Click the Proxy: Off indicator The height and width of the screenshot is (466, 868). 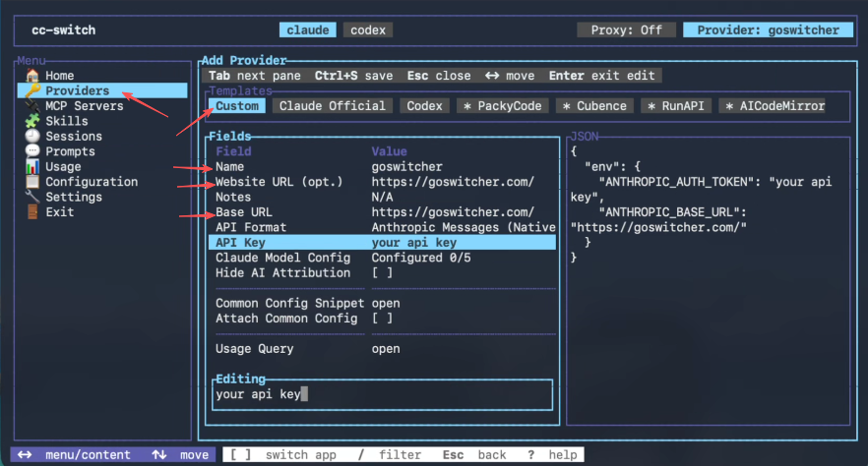pyautogui.click(x=626, y=29)
